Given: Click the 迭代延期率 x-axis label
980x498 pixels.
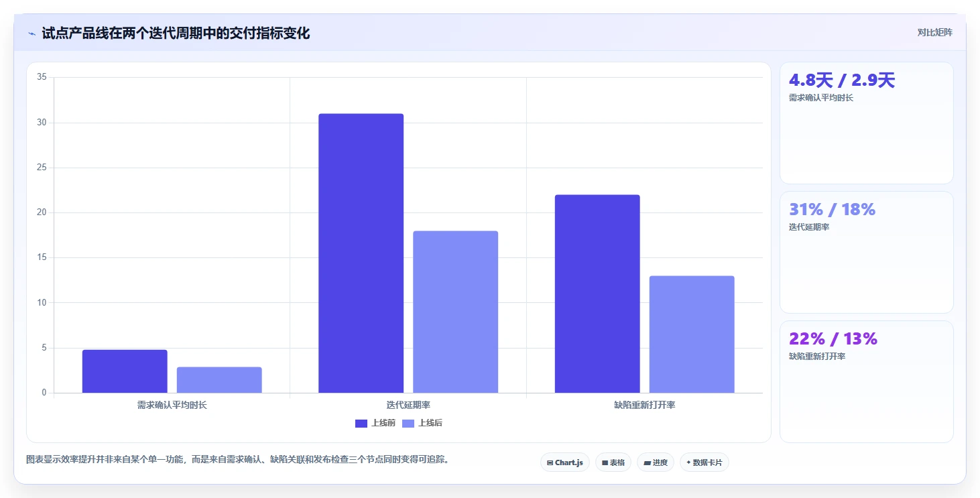Looking at the screenshot, I should pyautogui.click(x=408, y=405).
